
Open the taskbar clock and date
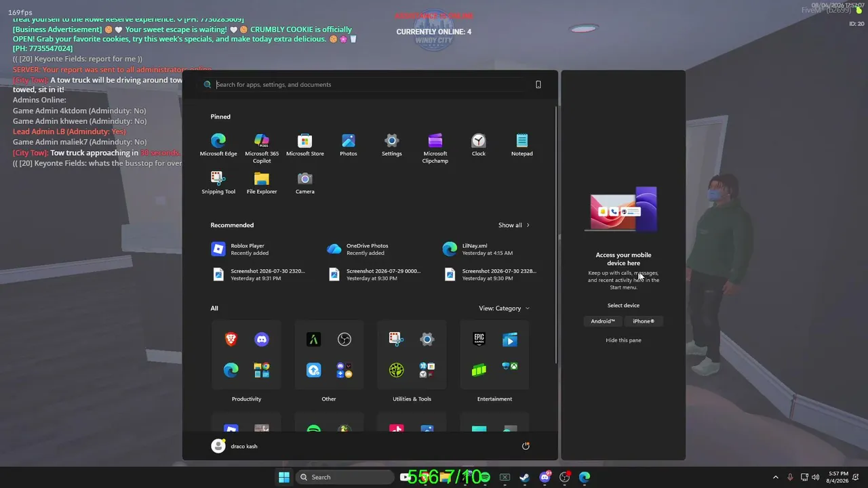tap(838, 477)
